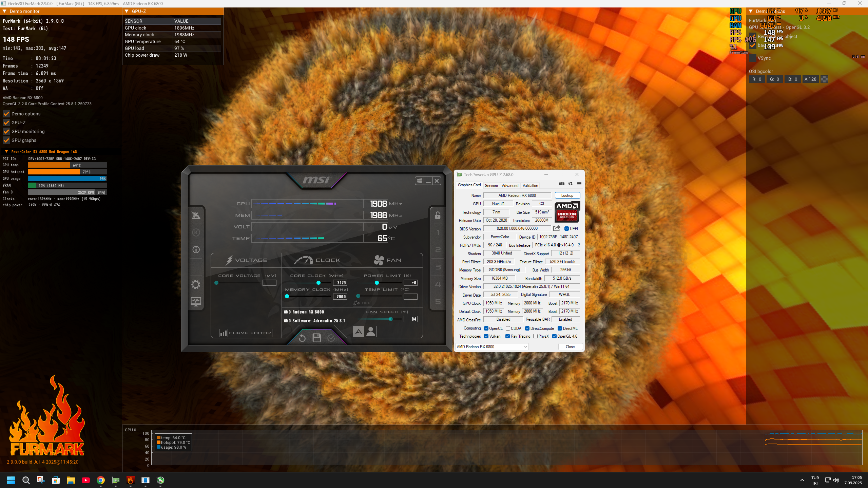Image resolution: width=868 pixels, height=488 pixels.
Task: Select profile slot 3 in Afterburner
Action: (438, 267)
